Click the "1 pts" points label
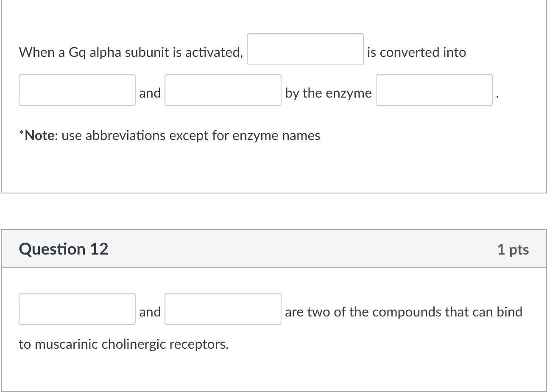Image resolution: width=547 pixels, height=392 pixels. pos(513,249)
